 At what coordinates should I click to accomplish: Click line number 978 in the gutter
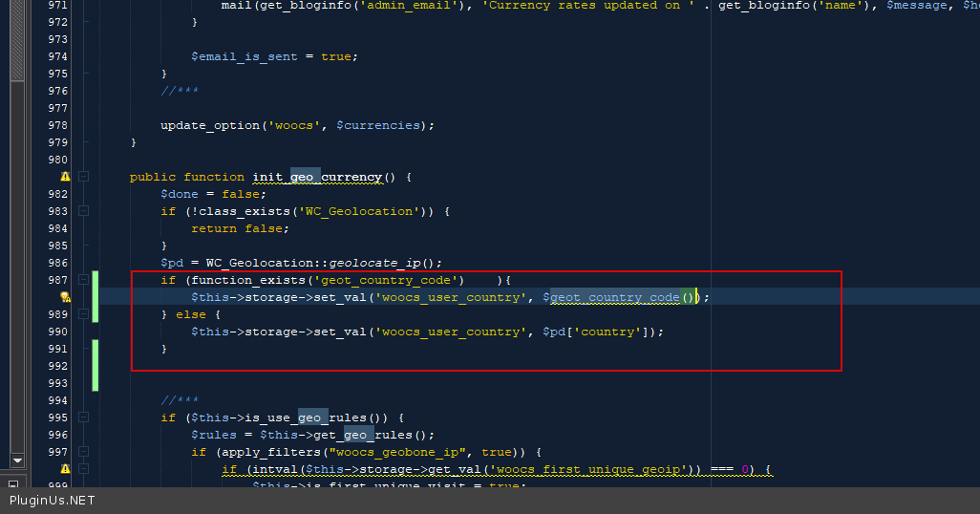(x=57, y=125)
